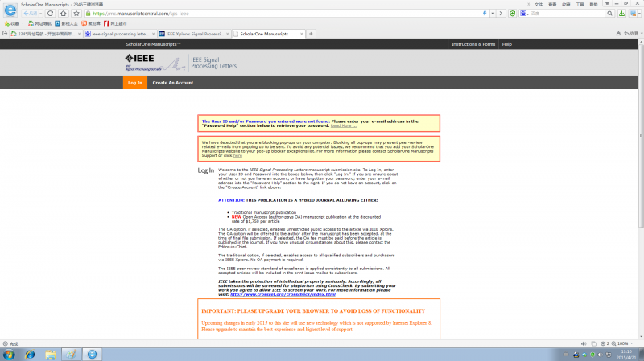The width and height of the screenshot is (644, 361).
Task: Select the Log In navigation tab
Action: [x=135, y=83]
